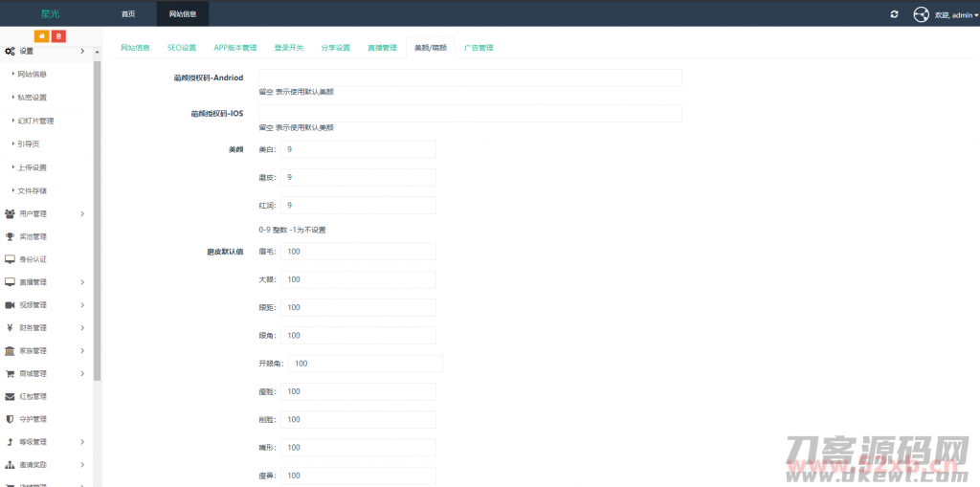Click the yen icon beside 财务管理
Viewport: 980px width, 487px height.
click(x=10, y=327)
